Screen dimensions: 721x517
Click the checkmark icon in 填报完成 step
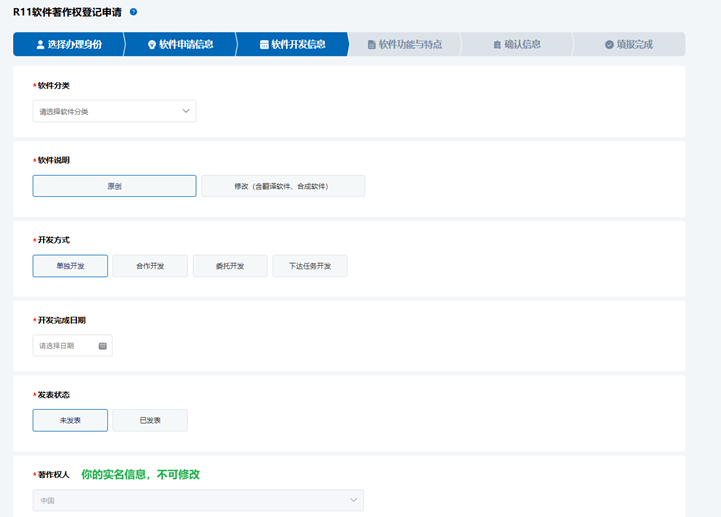tap(609, 45)
